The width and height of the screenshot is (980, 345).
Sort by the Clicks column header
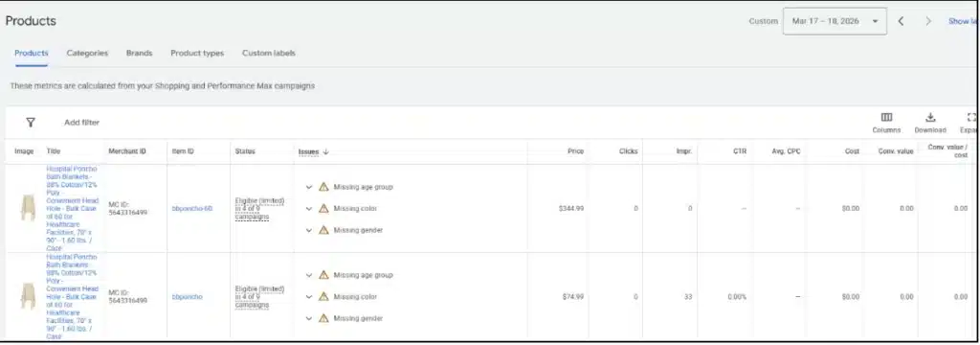628,151
